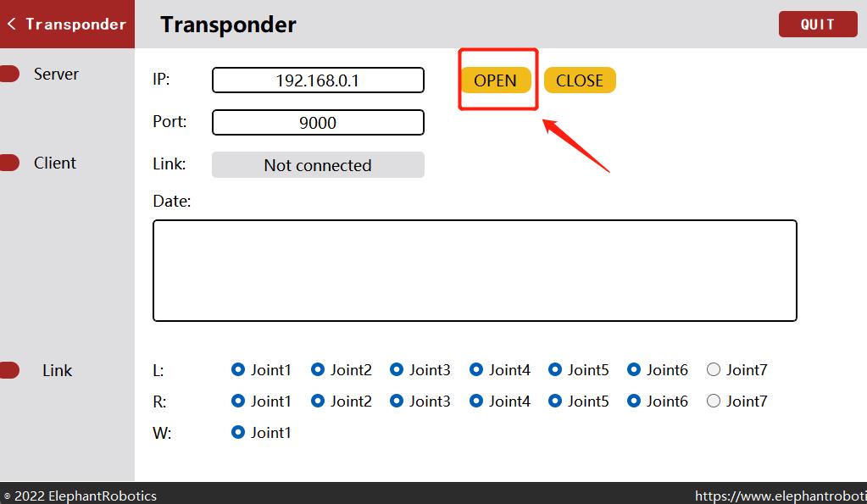Enable Joint7 in the R row
The width and height of the screenshot is (867, 504).
(x=714, y=401)
